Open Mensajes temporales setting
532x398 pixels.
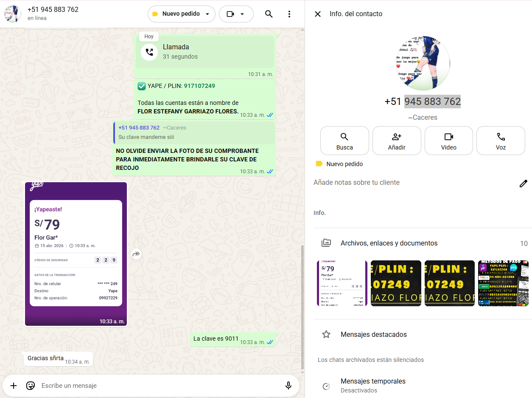(373, 385)
